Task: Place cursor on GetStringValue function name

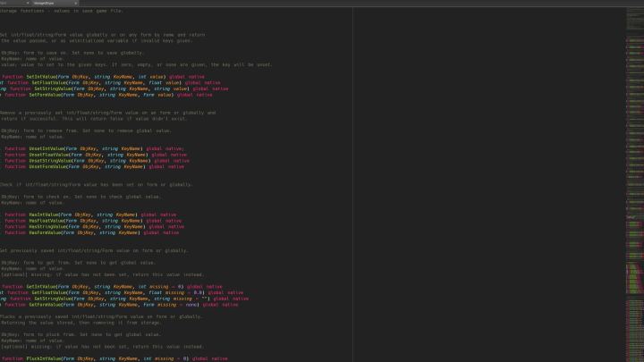Action: (x=53, y=299)
